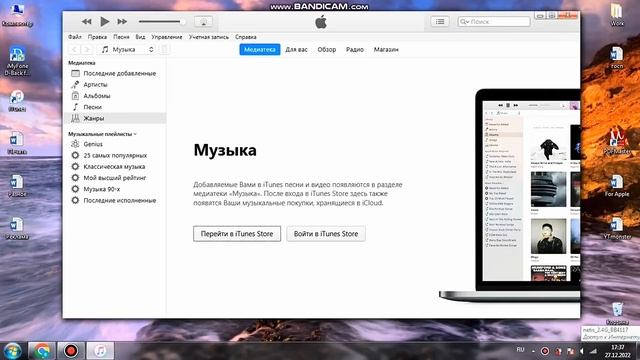Click the rewind previous track button
640x360 pixels.
(x=86, y=22)
